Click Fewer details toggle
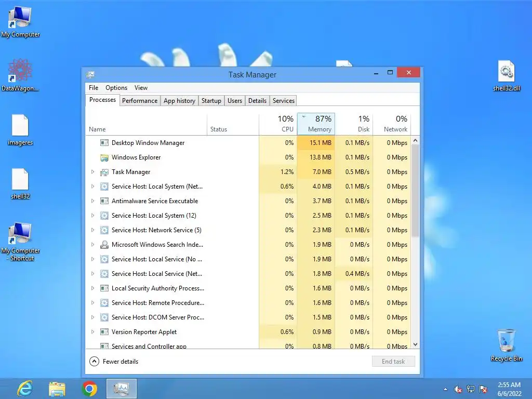Viewport: 532px width, 399px height. point(114,362)
